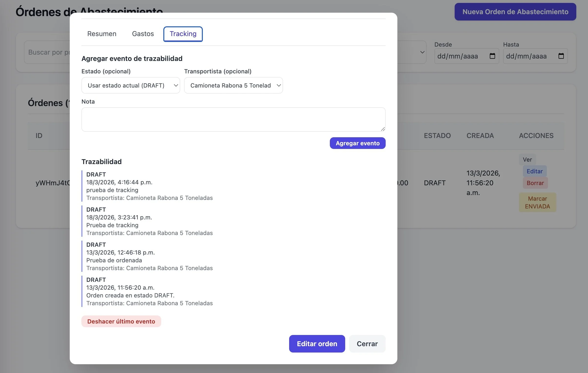Close the dialog with Cerrar
The image size is (588, 373).
tap(367, 344)
